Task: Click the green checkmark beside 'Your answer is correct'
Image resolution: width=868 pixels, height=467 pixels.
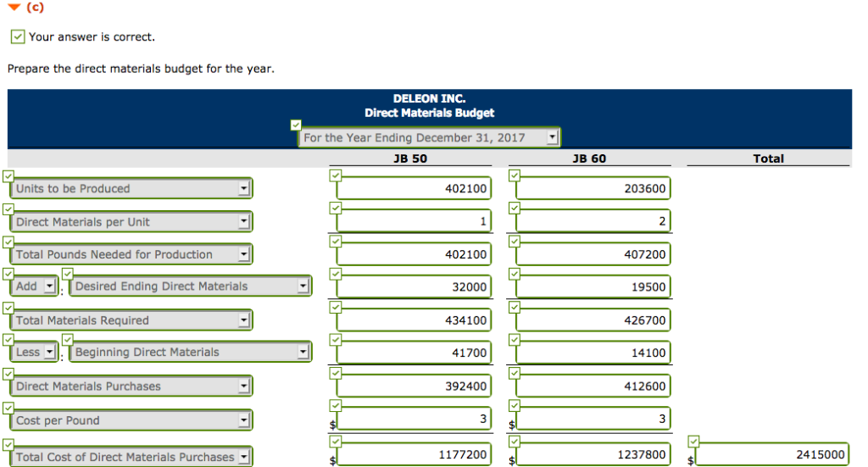Action: (x=18, y=37)
